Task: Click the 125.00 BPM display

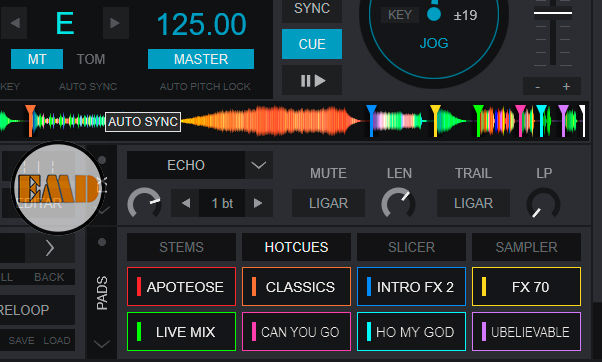Action: click(x=201, y=24)
